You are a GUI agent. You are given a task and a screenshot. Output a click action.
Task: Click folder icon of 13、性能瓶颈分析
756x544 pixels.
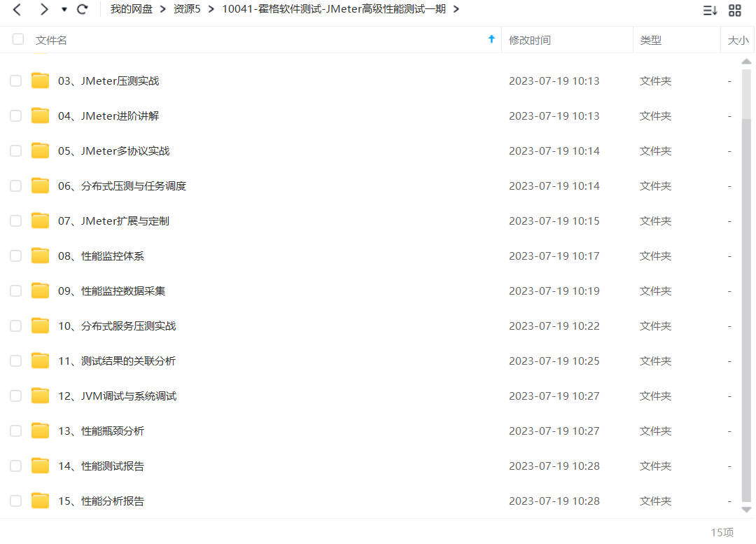click(x=41, y=431)
